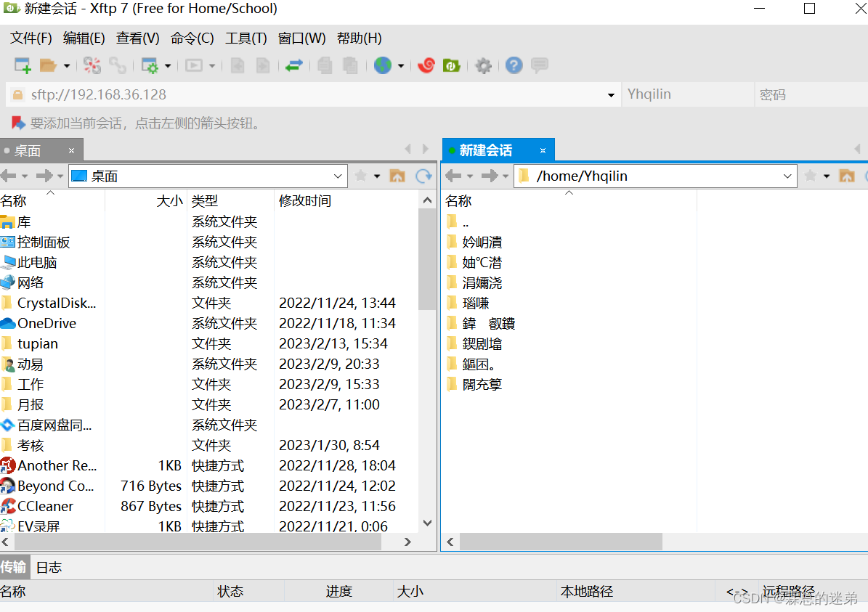
Task: Open options via the gear icon
Action: [483, 66]
